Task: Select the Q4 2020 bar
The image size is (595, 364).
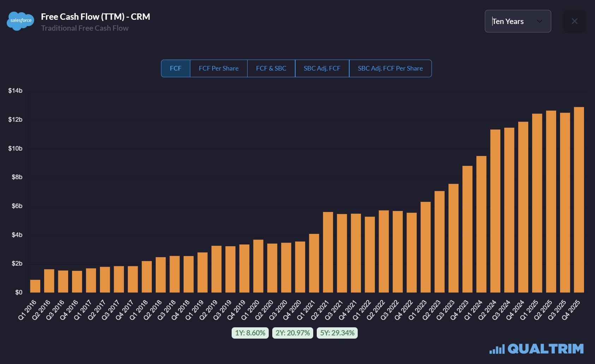Action: (300, 267)
